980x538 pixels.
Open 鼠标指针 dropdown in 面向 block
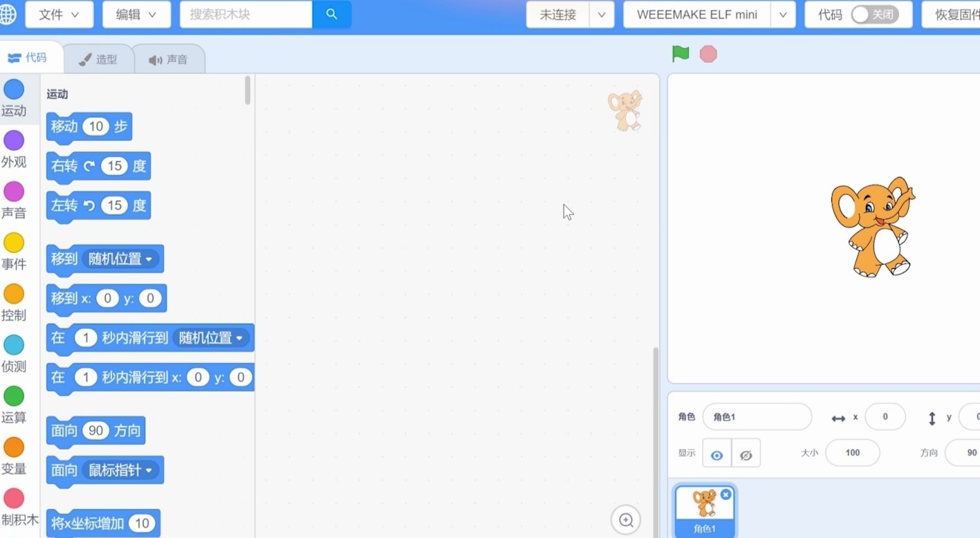(121, 470)
